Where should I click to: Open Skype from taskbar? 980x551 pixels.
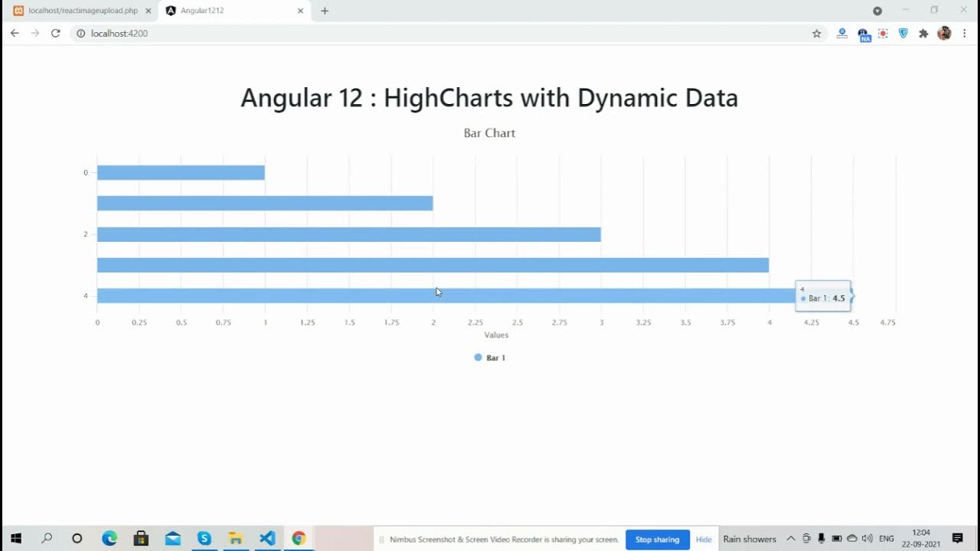coord(204,539)
